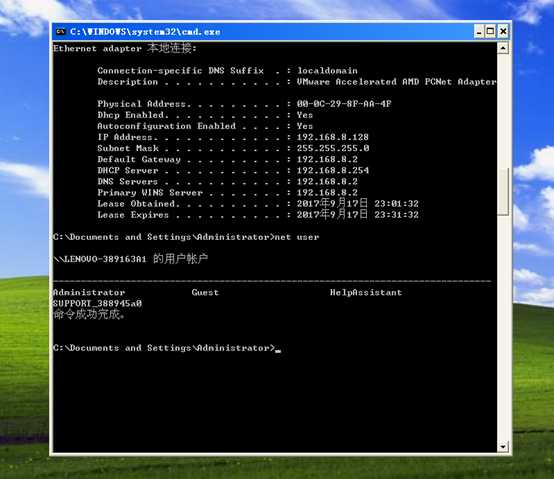Click the Autoconfiguration Enabled 'Yes' value
554x479 pixels.
pos(305,126)
